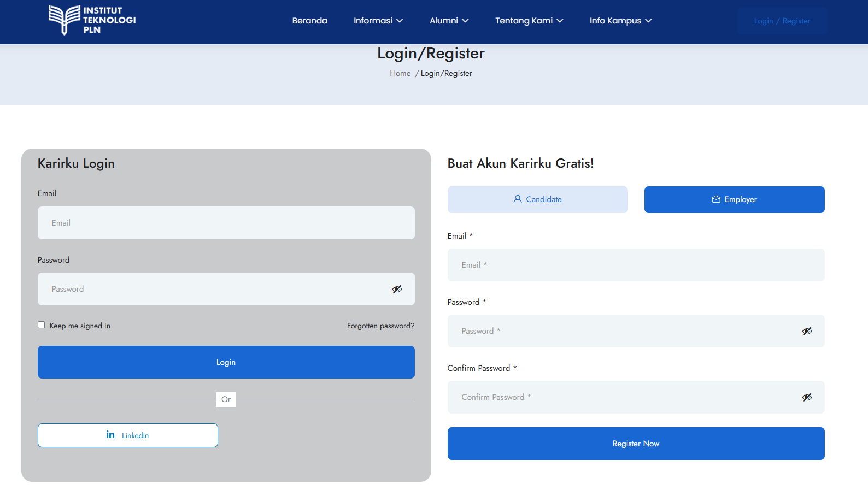Go to the Beranda menu item
Viewport: 868px width, 490px height.
point(310,21)
